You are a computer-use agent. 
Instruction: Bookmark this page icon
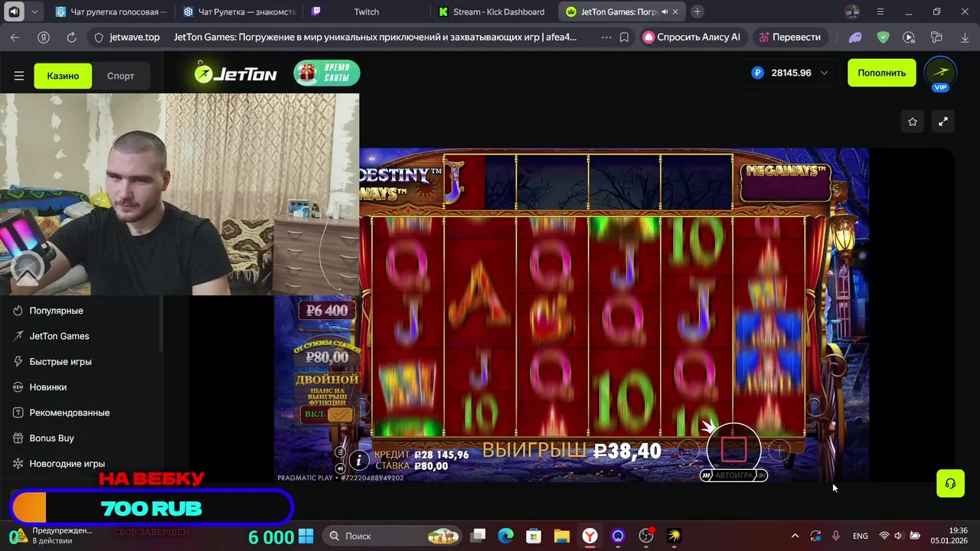click(x=625, y=37)
